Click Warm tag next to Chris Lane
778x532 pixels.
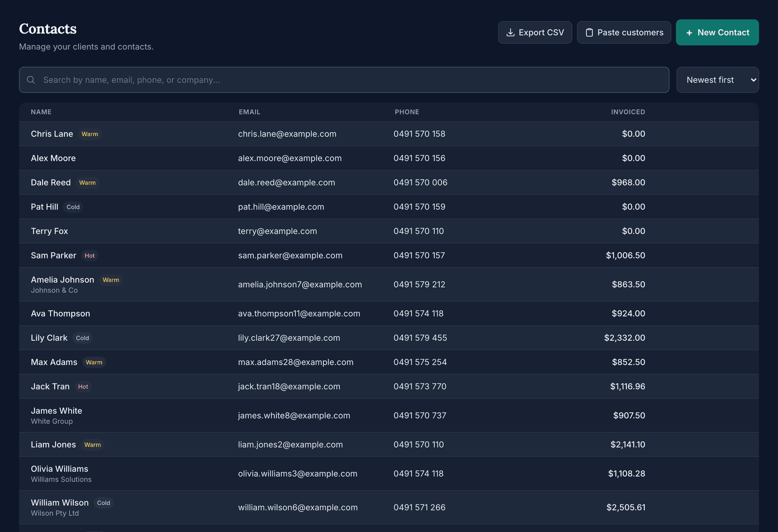pos(90,134)
